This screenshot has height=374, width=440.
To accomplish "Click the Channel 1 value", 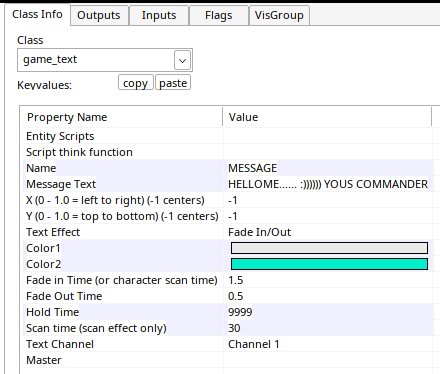I will click(x=253, y=344).
